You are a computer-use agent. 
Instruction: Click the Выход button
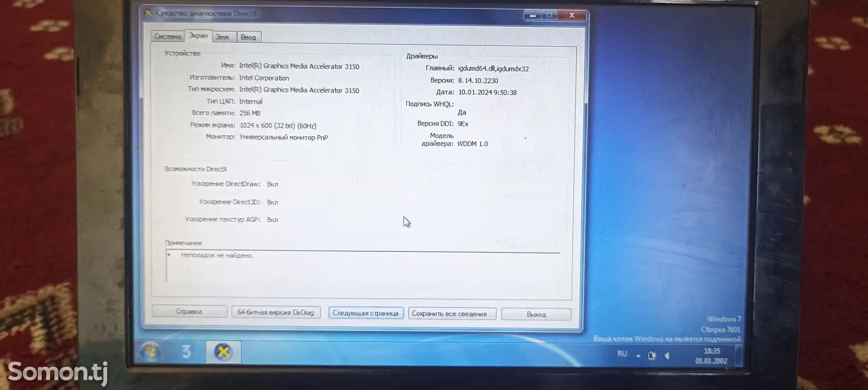click(536, 314)
